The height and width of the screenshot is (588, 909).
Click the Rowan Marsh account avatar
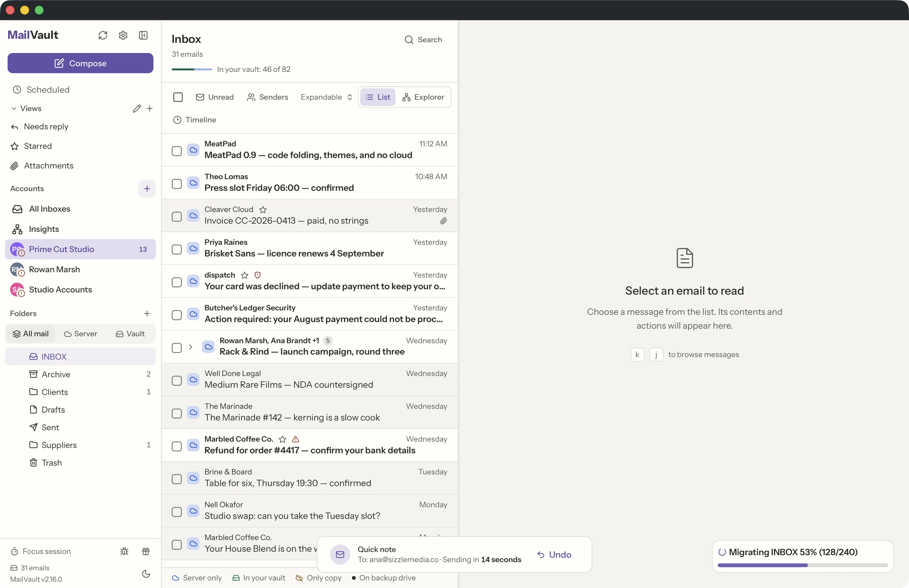17,270
